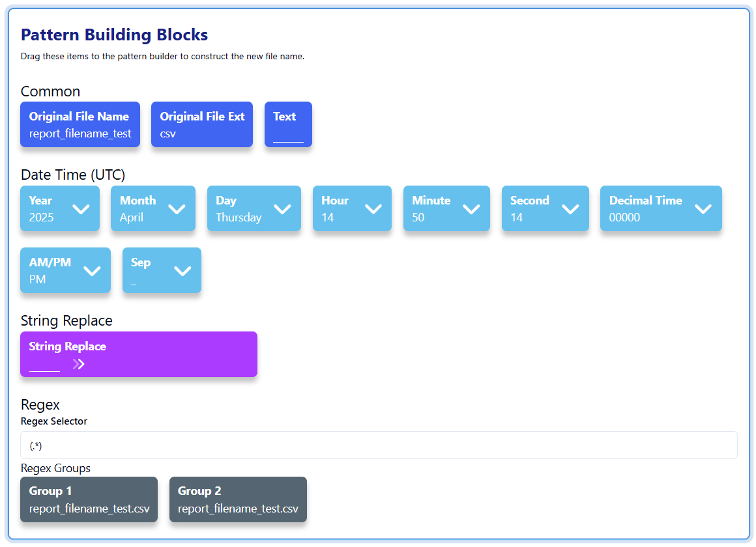Expand the Sep separator chevron
Viewport: 756px width, 547px height.
click(182, 271)
